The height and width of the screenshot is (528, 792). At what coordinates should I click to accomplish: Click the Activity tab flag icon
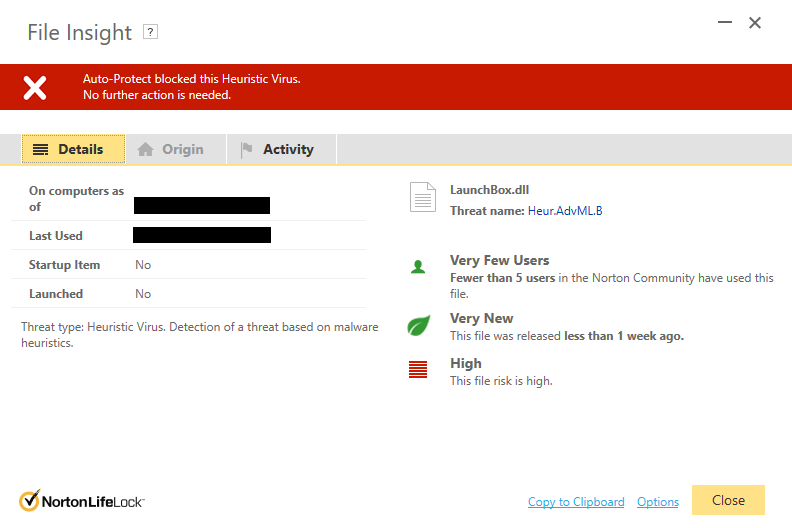pos(246,150)
